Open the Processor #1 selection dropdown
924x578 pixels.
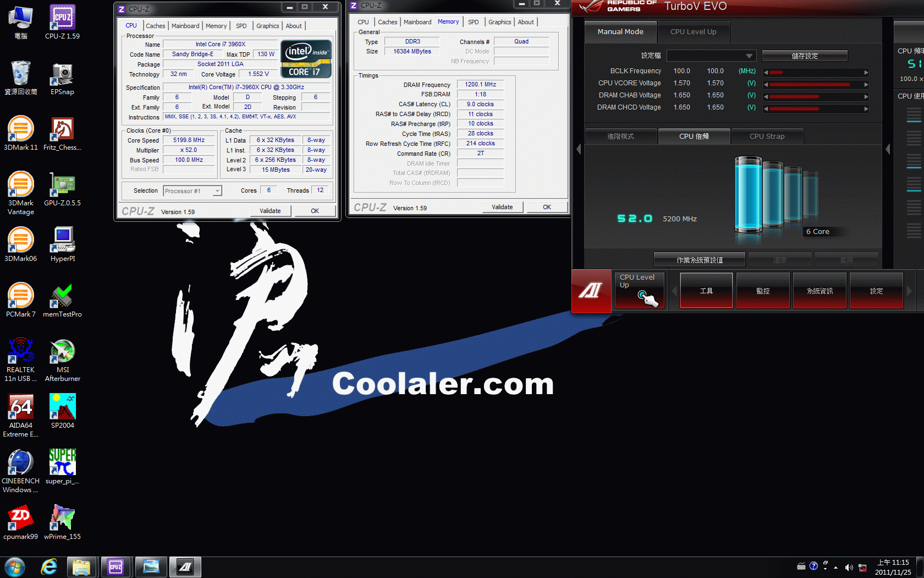point(193,191)
